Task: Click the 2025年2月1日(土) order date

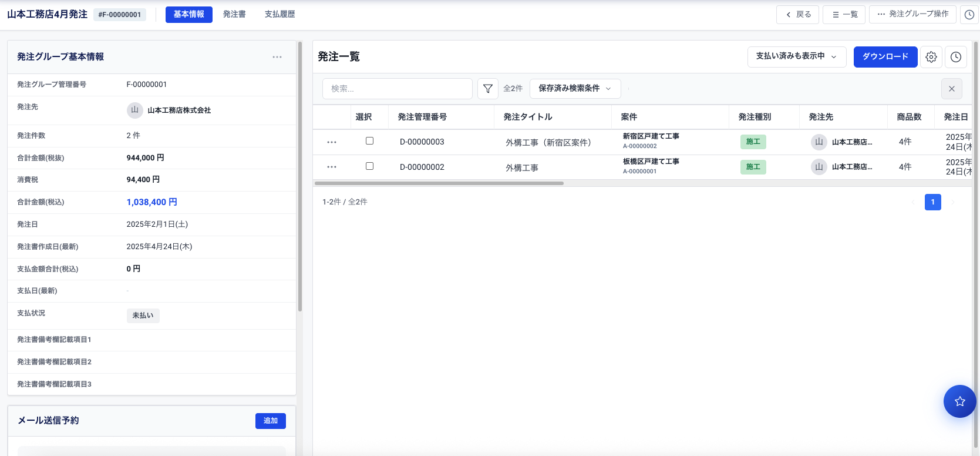Action: coord(157,224)
